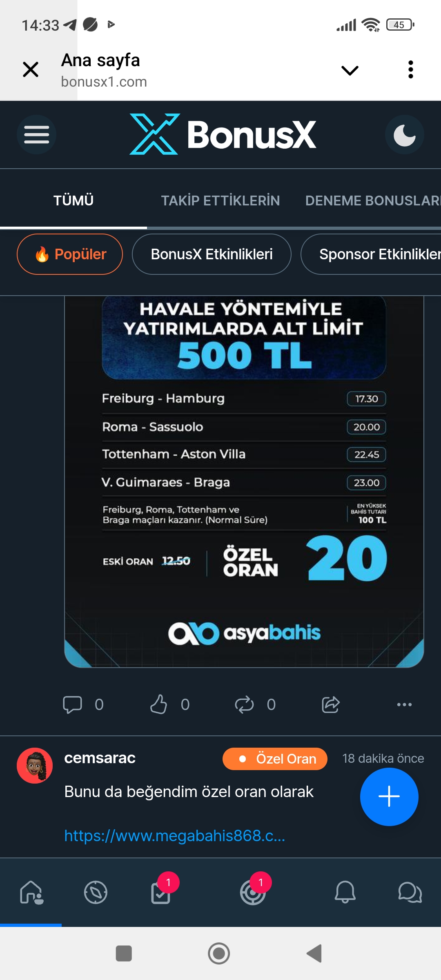
Task: Open the megabahis868 link
Action: pyautogui.click(x=175, y=836)
